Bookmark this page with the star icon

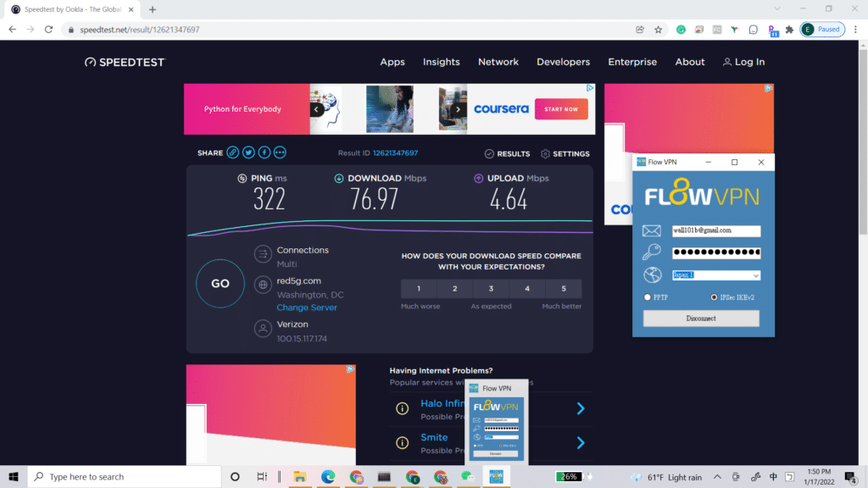[x=658, y=30]
